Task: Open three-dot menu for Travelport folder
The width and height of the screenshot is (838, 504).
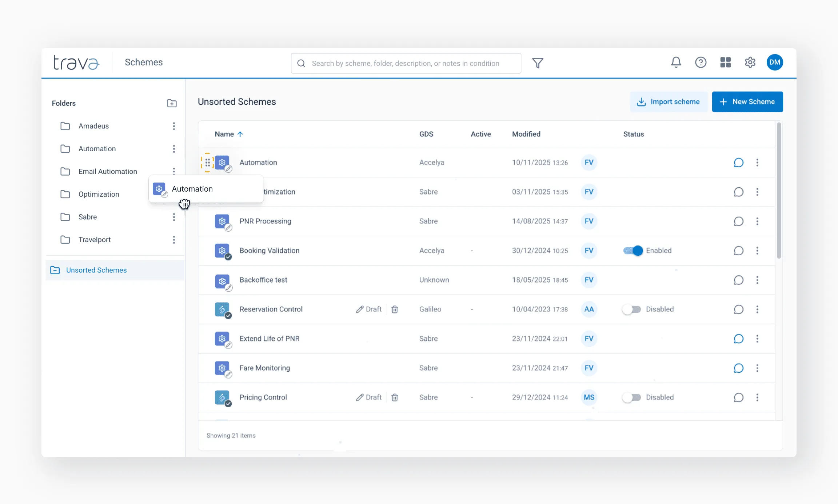Action: pos(174,240)
